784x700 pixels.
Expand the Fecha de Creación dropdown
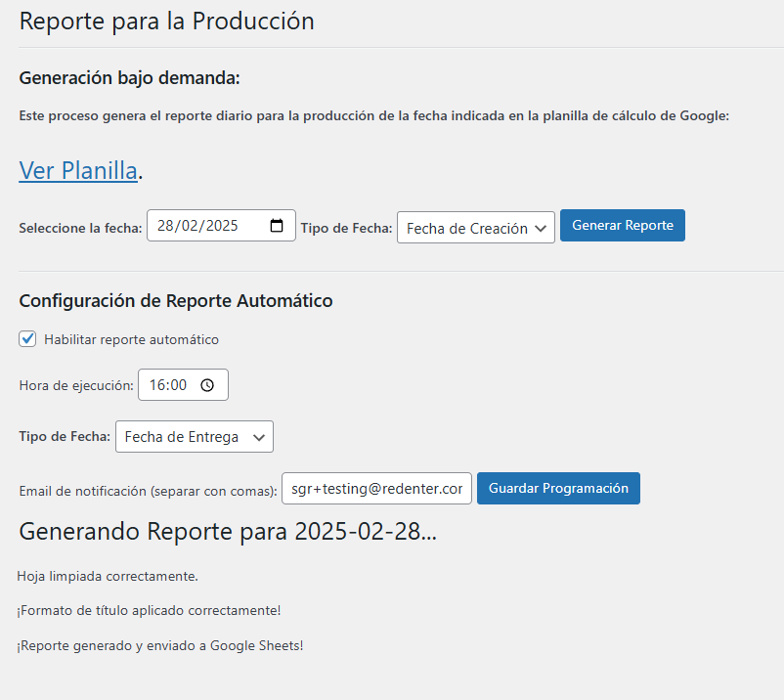tap(475, 227)
